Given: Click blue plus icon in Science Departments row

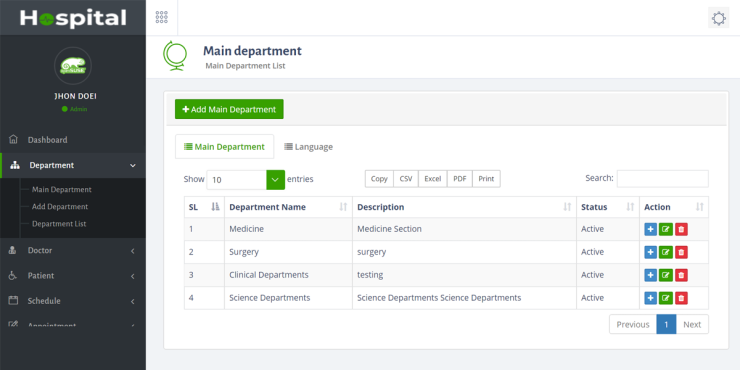Looking at the screenshot, I should tap(650, 298).
